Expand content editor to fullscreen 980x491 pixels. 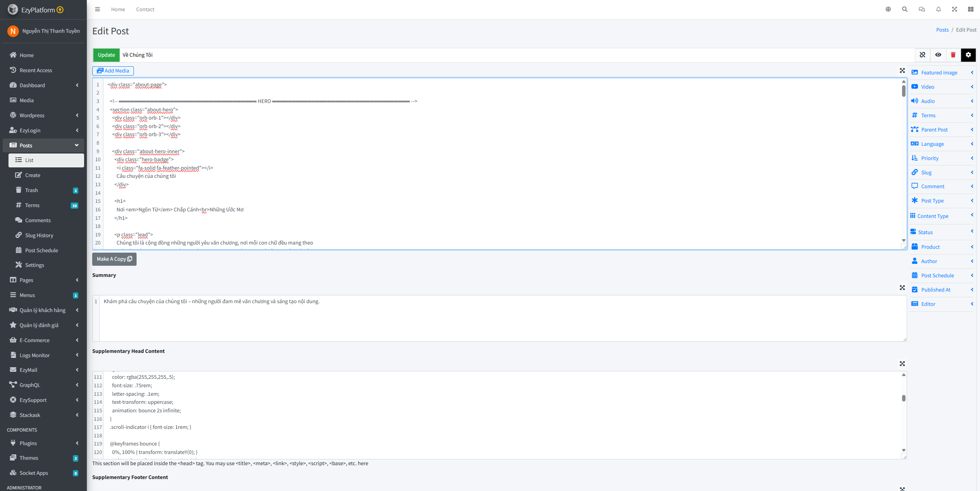(902, 71)
